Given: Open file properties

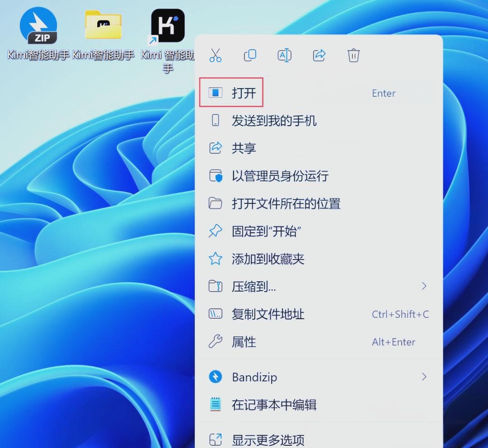Looking at the screenshot, I should pyautogui.click(x=244, y=342).
